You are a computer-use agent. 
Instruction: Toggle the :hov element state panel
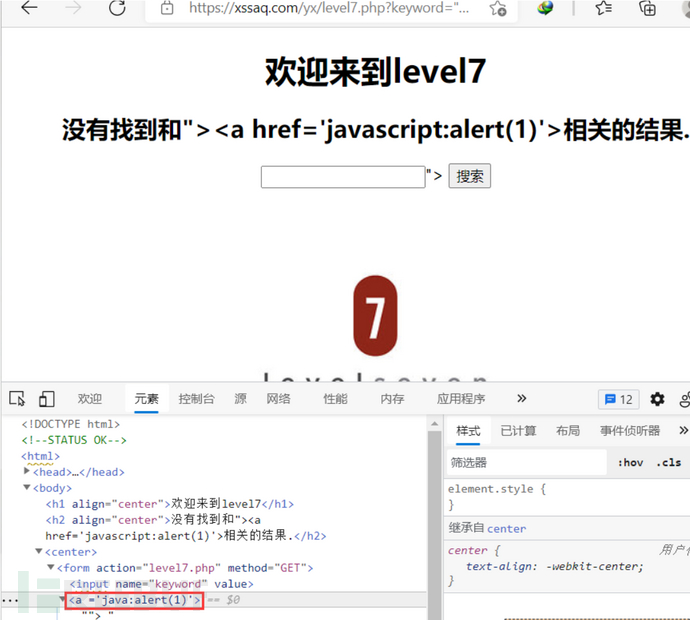630,462
